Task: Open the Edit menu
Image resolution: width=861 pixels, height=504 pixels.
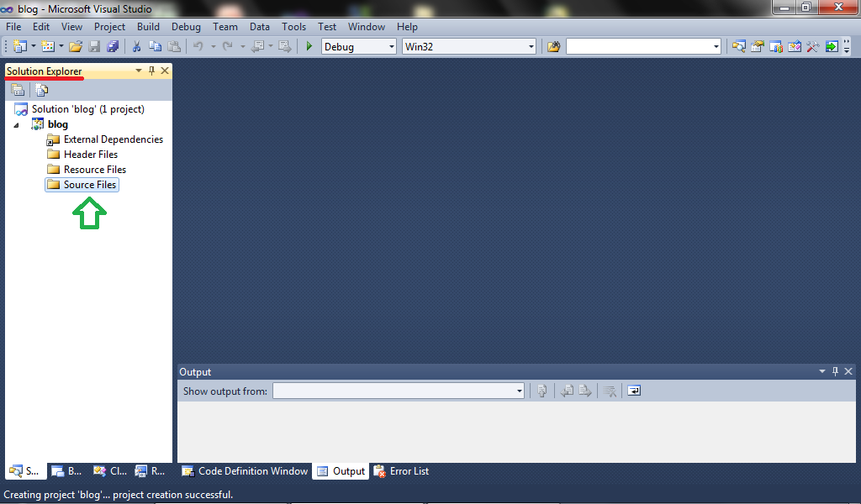Action: click(x=41, y=26)
